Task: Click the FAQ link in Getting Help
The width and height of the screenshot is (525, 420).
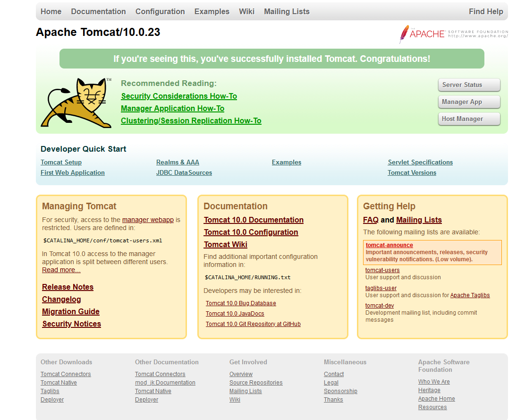Action: click(x=371, y=220)
